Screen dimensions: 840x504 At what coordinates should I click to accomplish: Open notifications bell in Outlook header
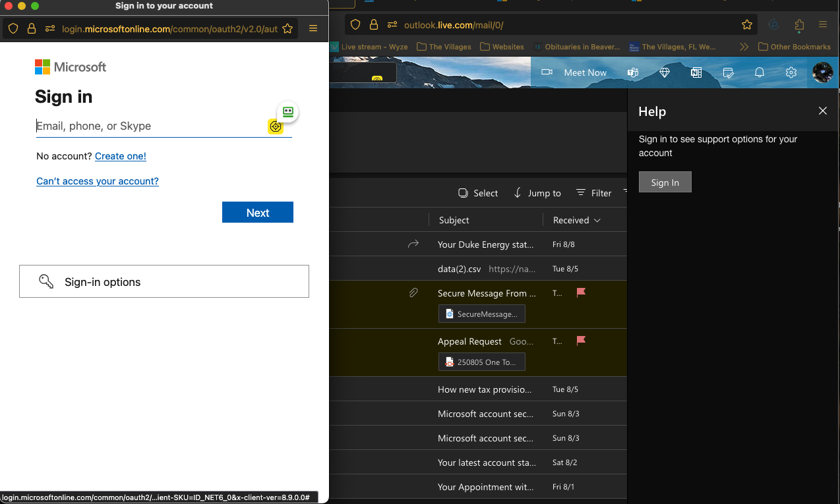pos(760,72)
